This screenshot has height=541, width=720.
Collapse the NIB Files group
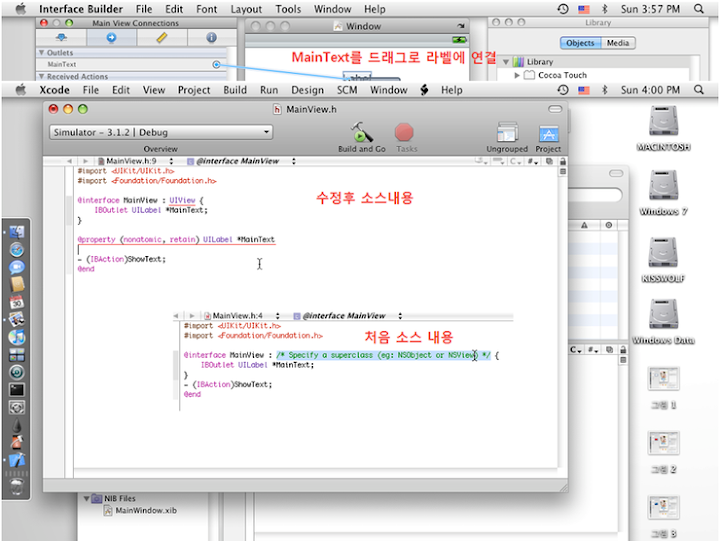(86, 498)
